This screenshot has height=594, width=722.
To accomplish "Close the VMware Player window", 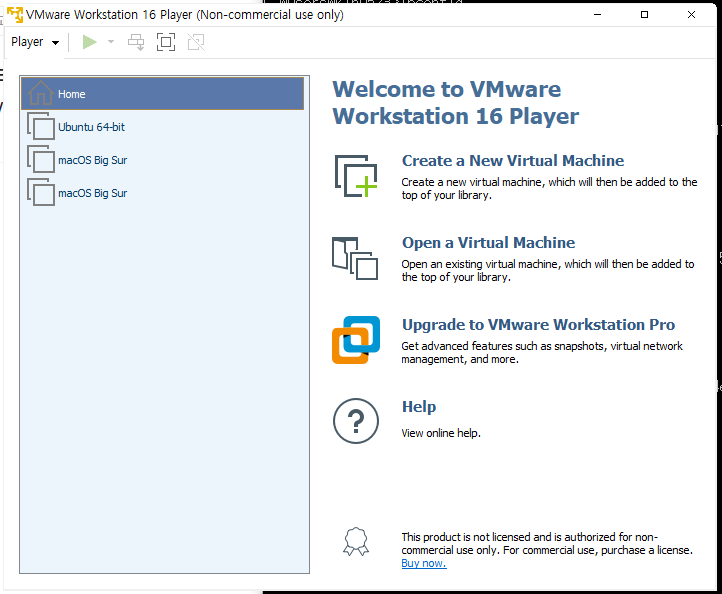I will (691, 15).
